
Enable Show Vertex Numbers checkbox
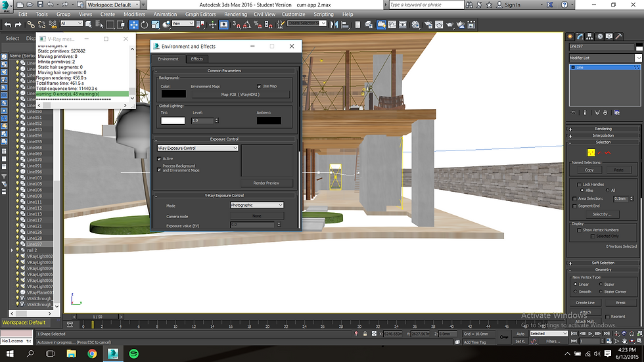coord(579,230)
